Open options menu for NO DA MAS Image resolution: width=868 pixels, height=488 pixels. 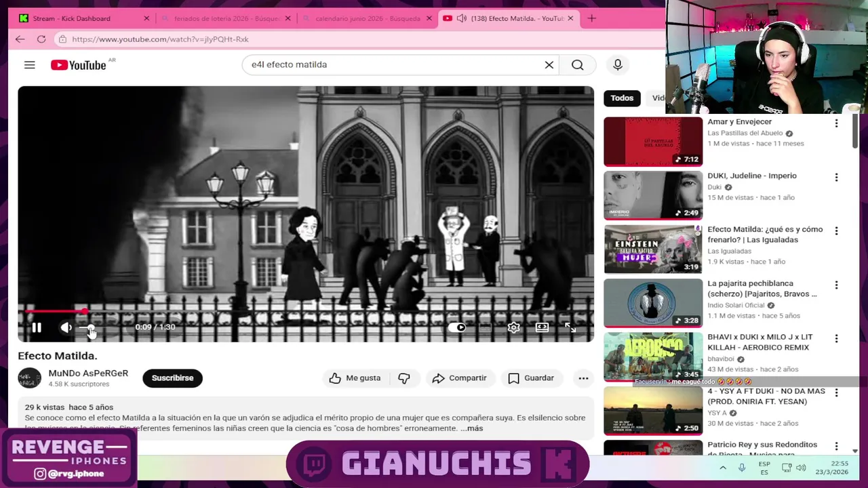point(836,393)
